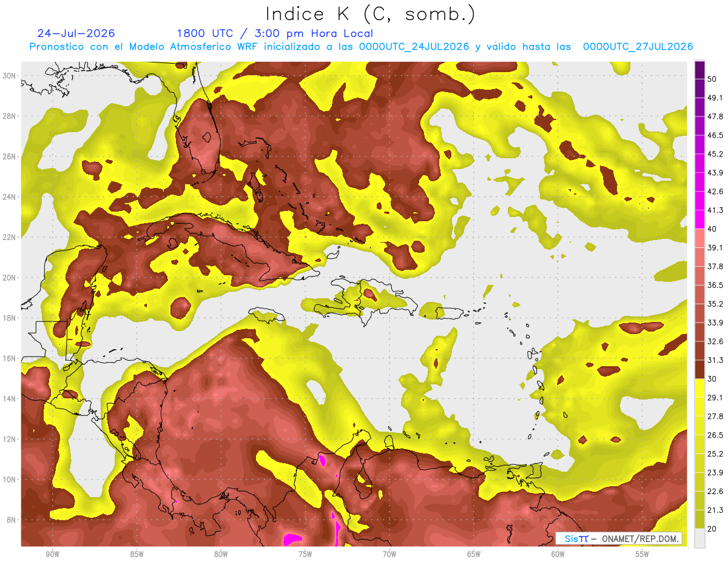Click the bright yellow band between 29.1 and 30
Image resolution: width=728 pixels, height=562 pixels.
pos(699,388)
